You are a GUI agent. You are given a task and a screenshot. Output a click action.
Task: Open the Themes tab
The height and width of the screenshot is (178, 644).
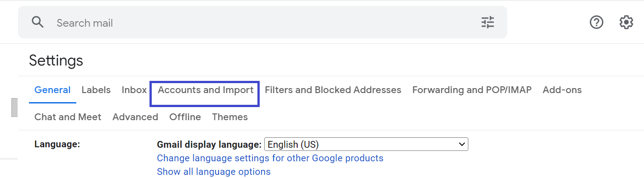coord(230,117)
